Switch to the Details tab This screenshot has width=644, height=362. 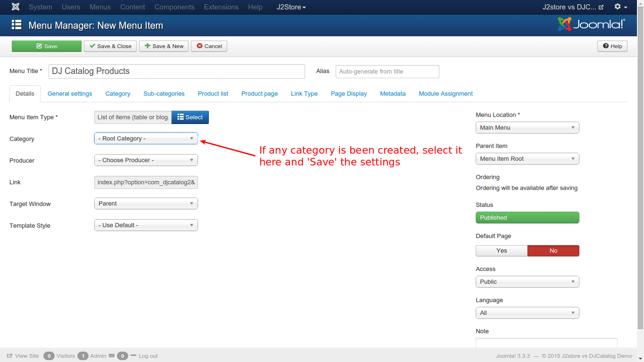tap(25, 94)
